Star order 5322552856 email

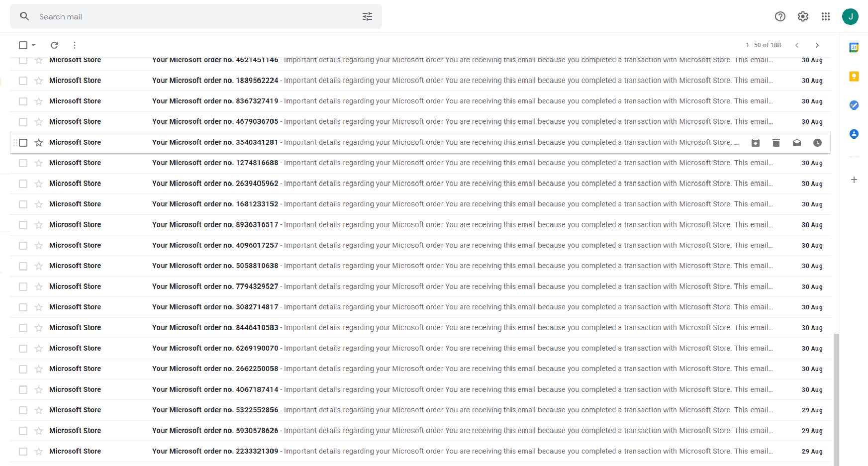(x=39, y=410)
